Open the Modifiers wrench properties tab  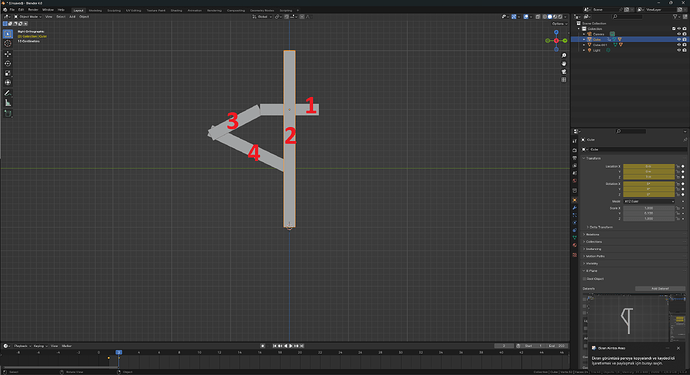pos(575,207)
